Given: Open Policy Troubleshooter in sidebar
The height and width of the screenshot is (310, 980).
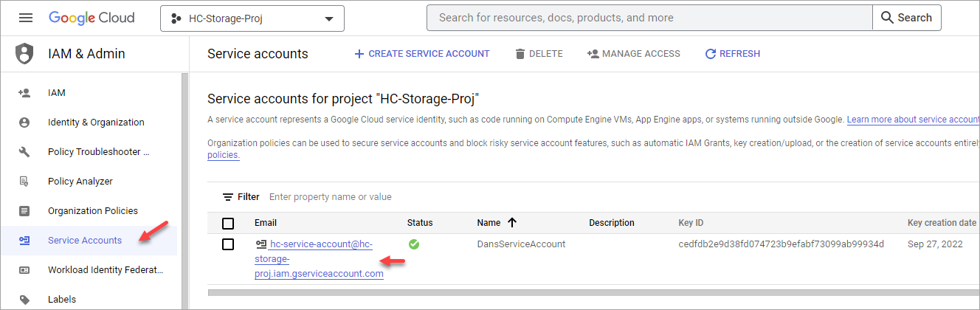Looking at the screenshot, I should [98, 152].
